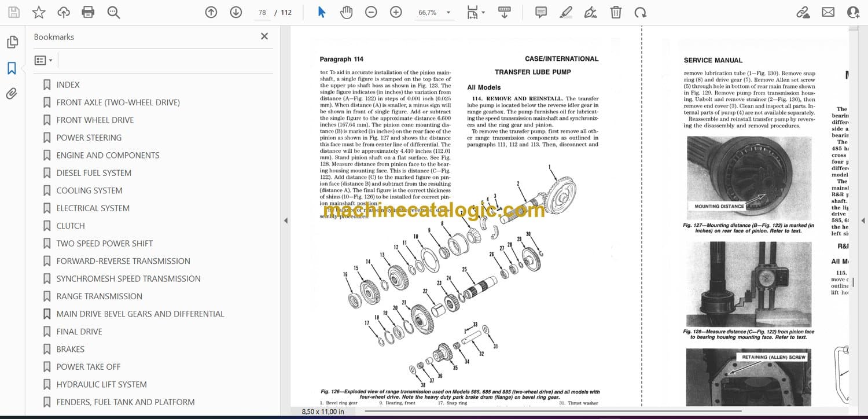Activate the Hand pan tool
868x419 pixels.
346,12
